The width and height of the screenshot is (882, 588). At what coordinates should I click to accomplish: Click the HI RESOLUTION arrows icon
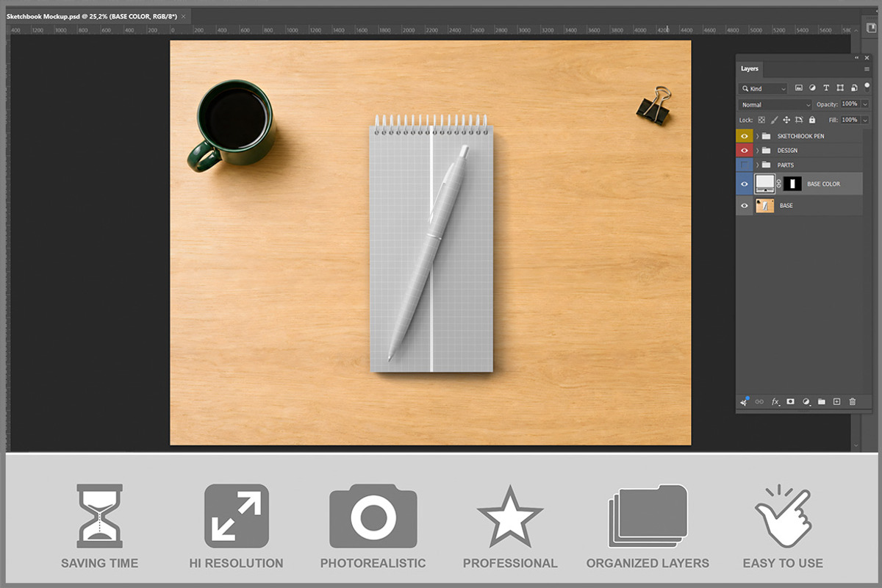(236, 516)
